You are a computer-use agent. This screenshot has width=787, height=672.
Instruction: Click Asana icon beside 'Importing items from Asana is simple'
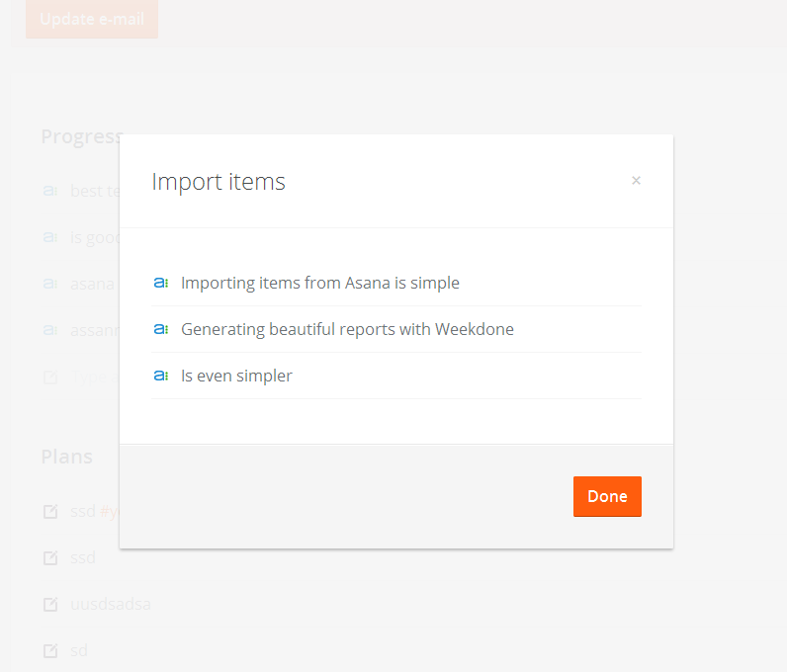click(x=160, y=283)
